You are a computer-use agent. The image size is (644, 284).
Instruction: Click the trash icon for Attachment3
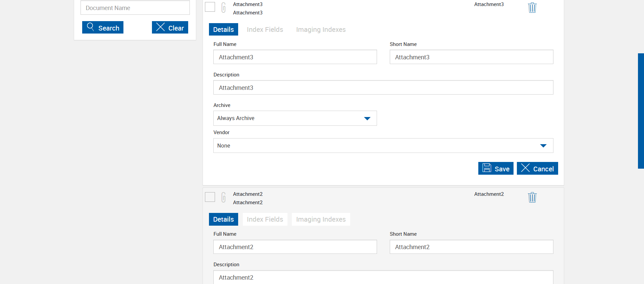pos(532,7)
